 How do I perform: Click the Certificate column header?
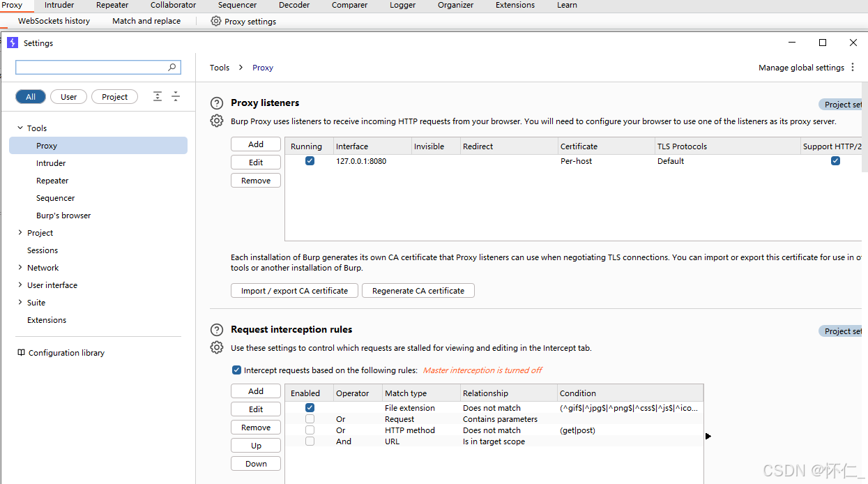pos(606,146)
